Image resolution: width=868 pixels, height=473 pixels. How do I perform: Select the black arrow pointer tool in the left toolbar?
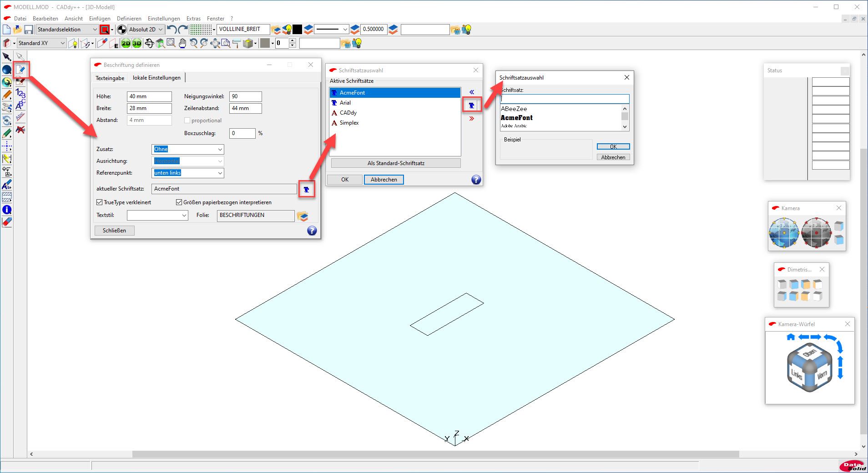click(x=6, y=57)
